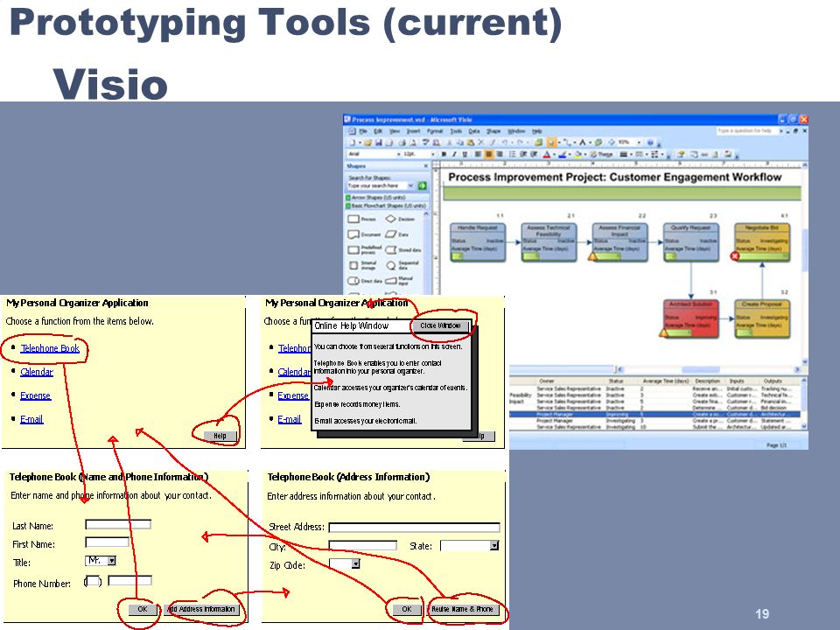Toggle the highlighted Center alignment button
This screenshot has width=840, height=630.
point(488,154)
